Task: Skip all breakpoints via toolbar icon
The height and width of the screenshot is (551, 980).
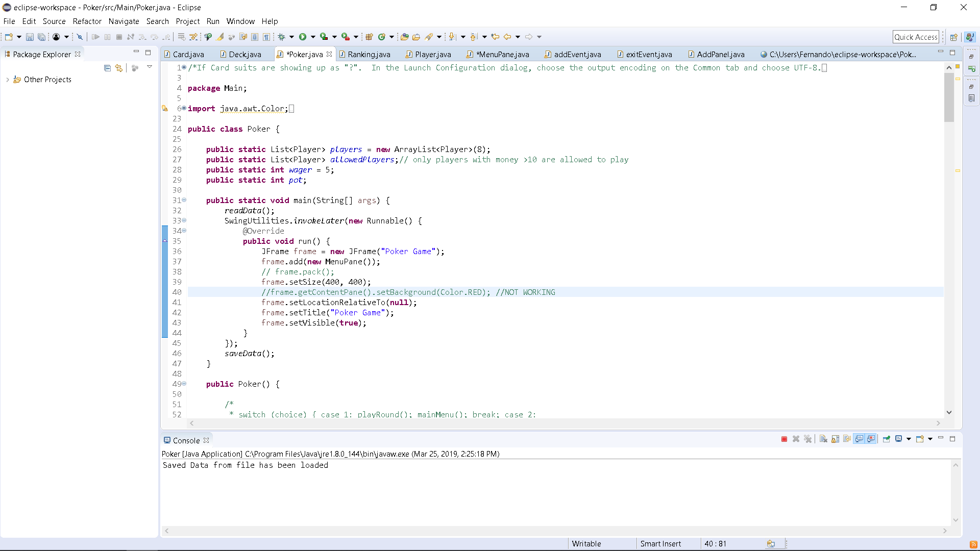Action: point(80,37)
